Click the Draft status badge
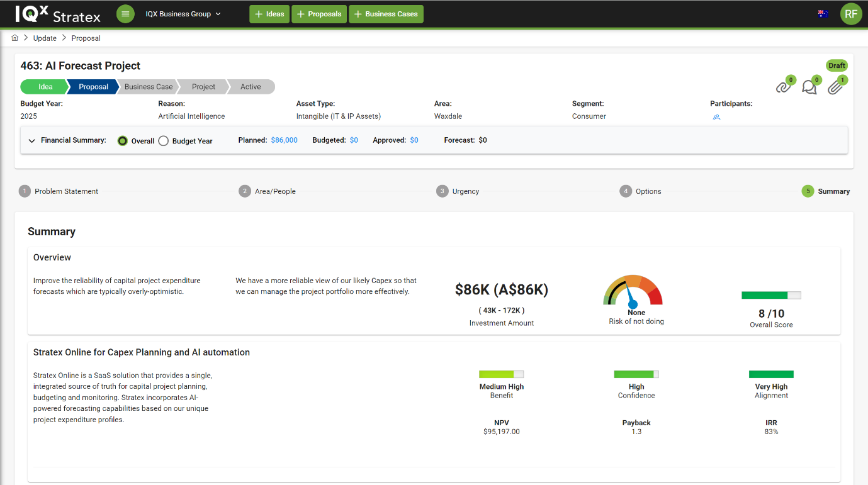This screenshot has height=485, width=868. pos(837,65)
